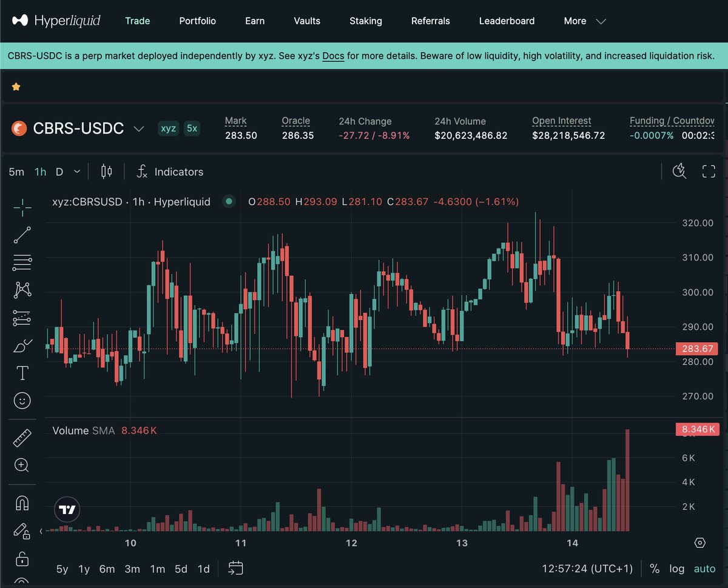Expand the timeframe interval dropdown arrow

pyautogui.click(x=77, y=172)
